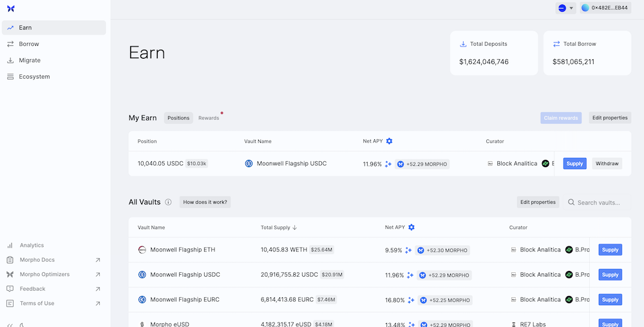Toggle dark mode moon icon
This screenshot has width=644, height=327.
[x=22, y=325]
